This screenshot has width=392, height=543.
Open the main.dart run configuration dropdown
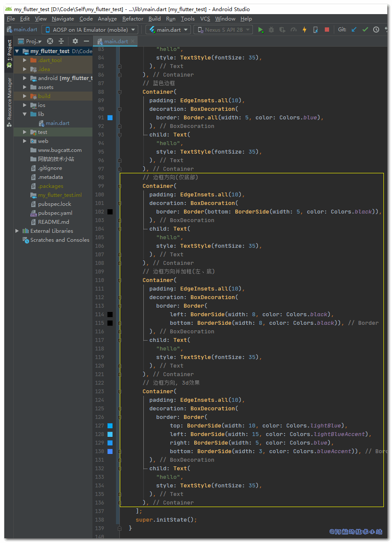click(x=168, y=30)
